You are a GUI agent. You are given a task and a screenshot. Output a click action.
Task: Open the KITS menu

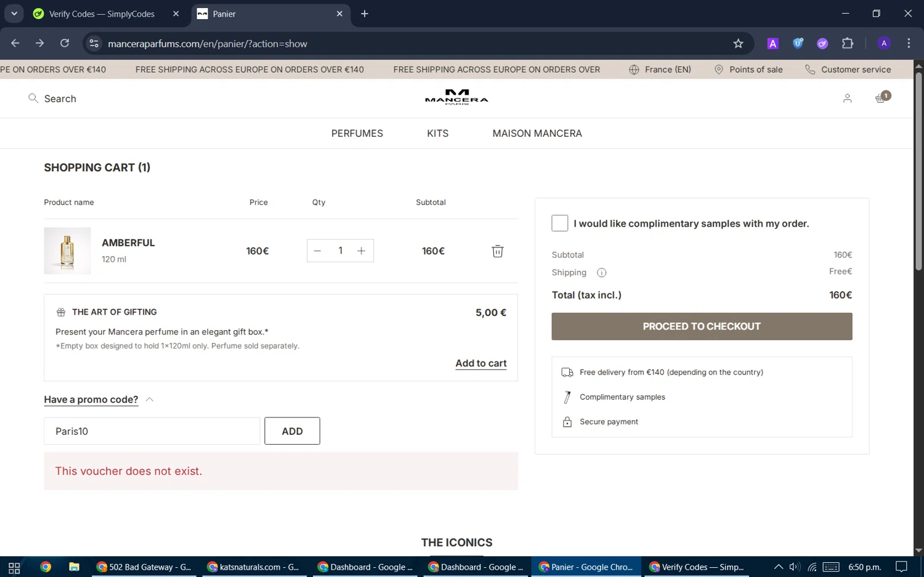pos(438,133)
